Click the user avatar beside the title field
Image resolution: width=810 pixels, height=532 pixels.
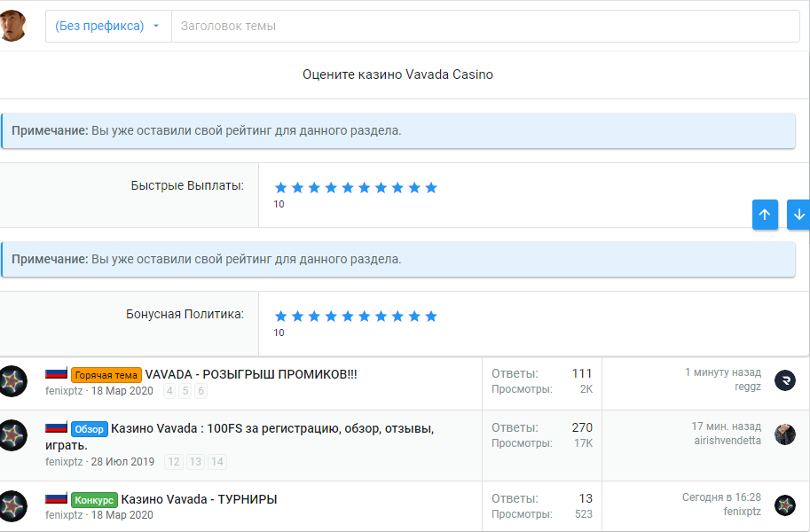[12, 26]
